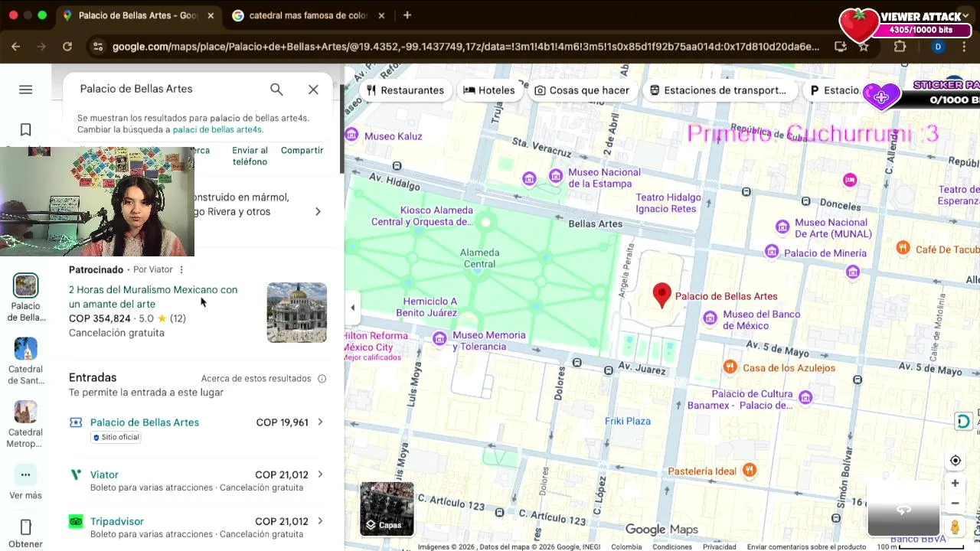Click the Hilton Reforma México City label

pyautogui.click(x=376, y=341)
